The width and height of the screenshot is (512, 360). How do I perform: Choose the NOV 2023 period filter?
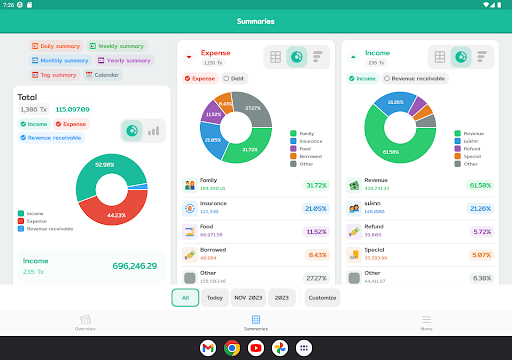(248, 298)
